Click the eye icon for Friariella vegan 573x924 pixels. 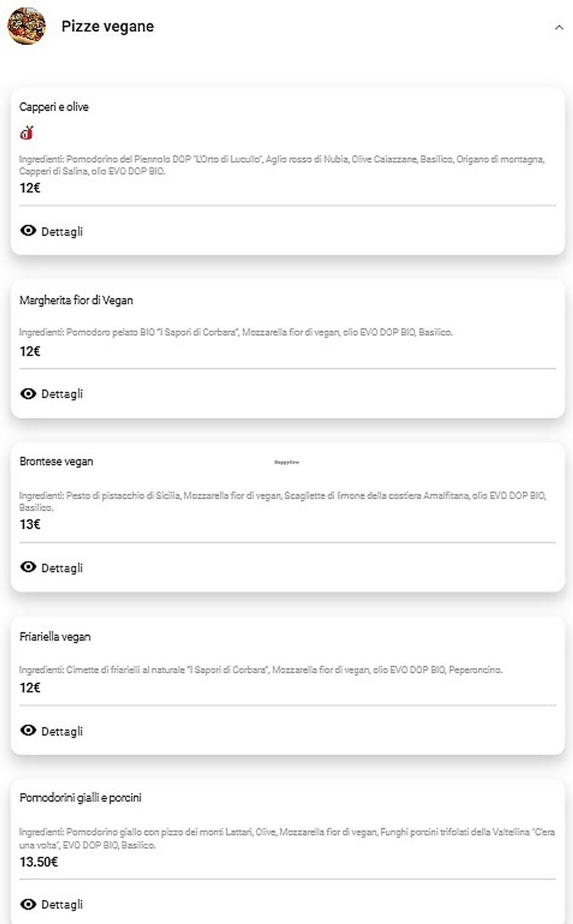(28, 730)
